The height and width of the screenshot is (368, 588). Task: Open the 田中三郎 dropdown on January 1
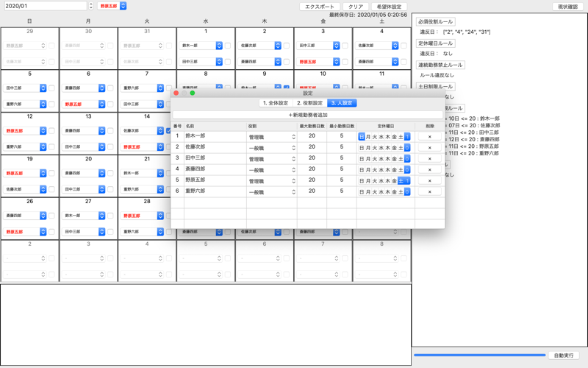coord(201,62)
